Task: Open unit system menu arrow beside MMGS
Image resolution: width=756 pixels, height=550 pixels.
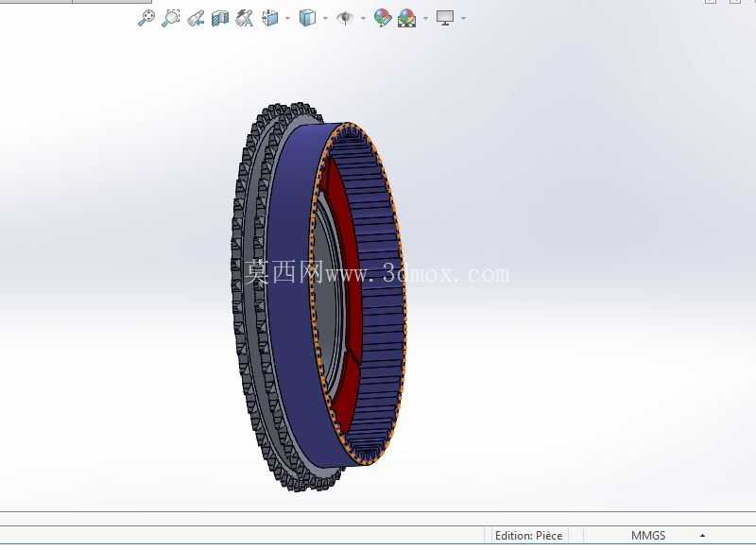Action: coord(702,536)
